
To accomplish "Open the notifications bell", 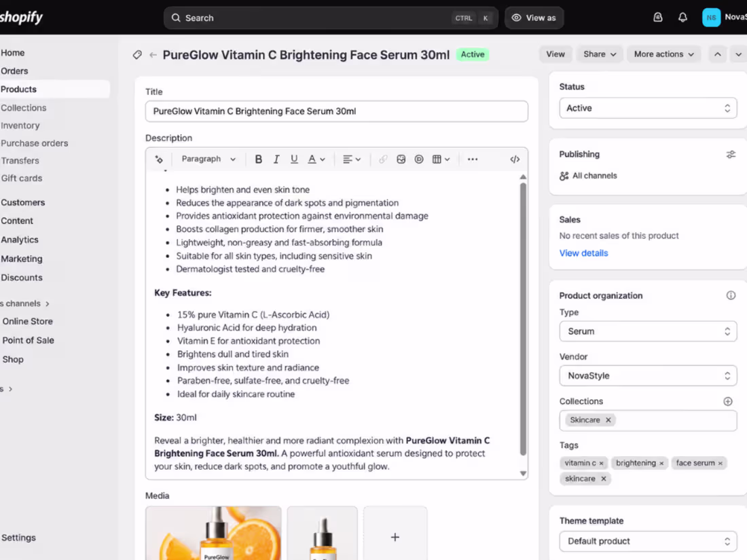I will tap(682, 18).
